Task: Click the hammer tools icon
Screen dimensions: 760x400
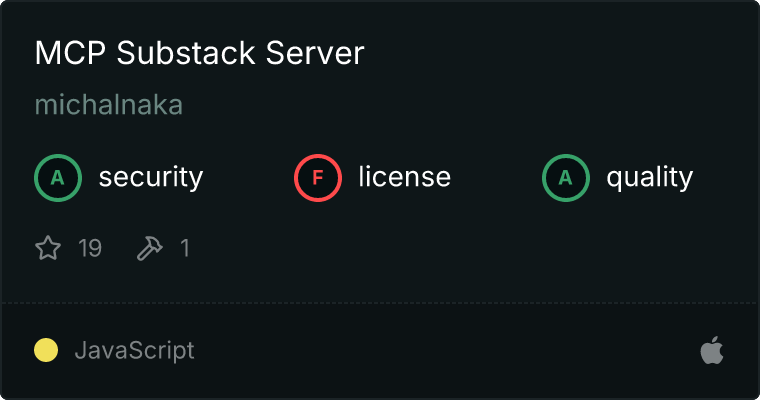Action: (x=149, y=248)
